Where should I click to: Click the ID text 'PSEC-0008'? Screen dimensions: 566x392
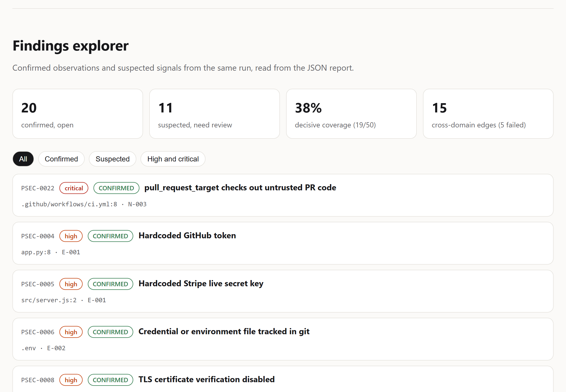(38, 380)
